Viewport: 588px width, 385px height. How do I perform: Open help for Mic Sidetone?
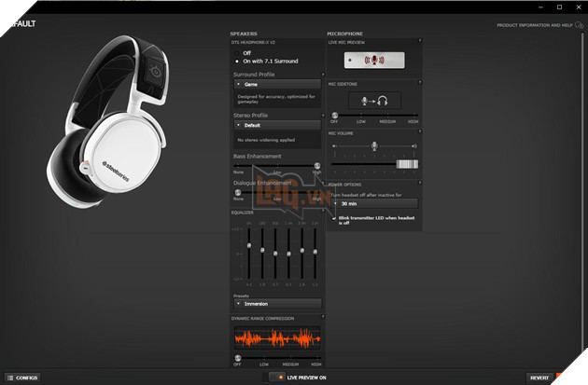tap(420, 82)
